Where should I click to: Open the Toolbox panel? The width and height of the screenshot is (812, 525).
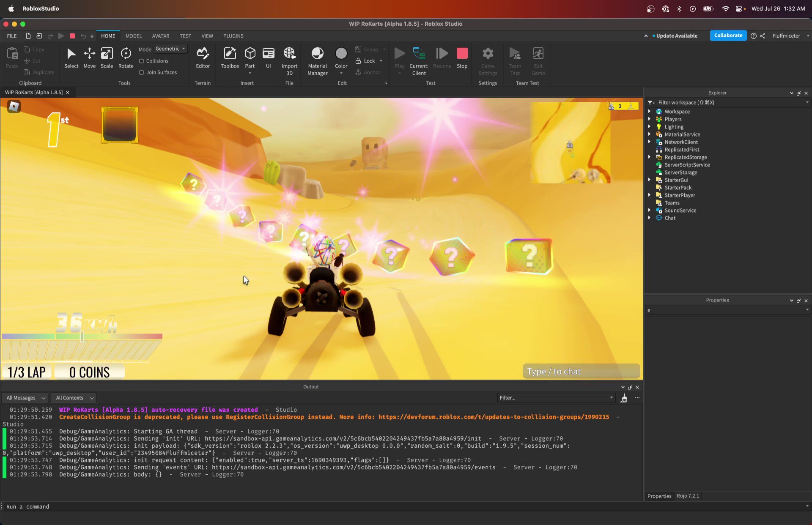230,57
